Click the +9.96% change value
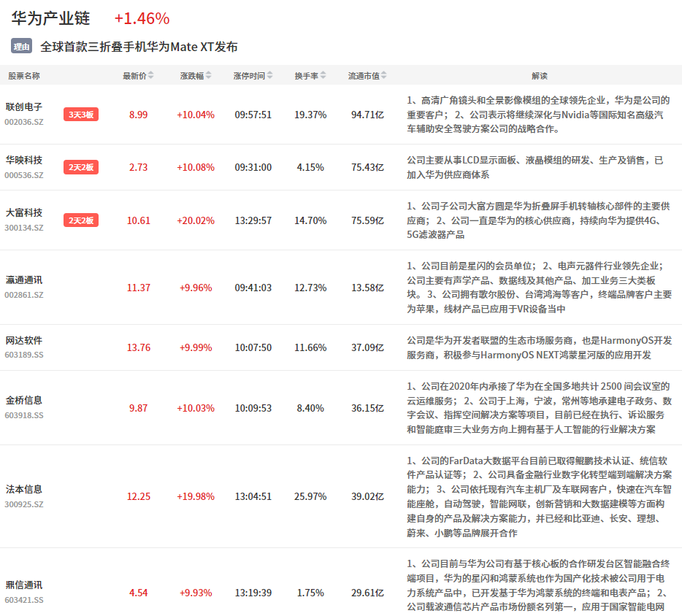 tap(195, 288)
